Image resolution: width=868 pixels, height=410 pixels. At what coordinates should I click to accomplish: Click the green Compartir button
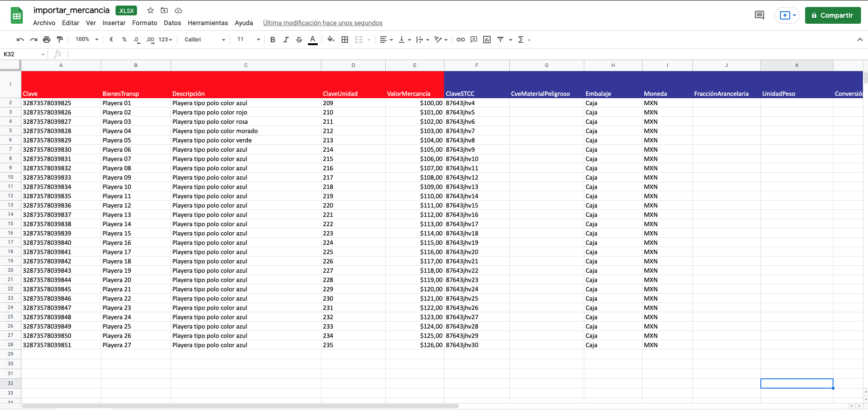pos(833,15)
